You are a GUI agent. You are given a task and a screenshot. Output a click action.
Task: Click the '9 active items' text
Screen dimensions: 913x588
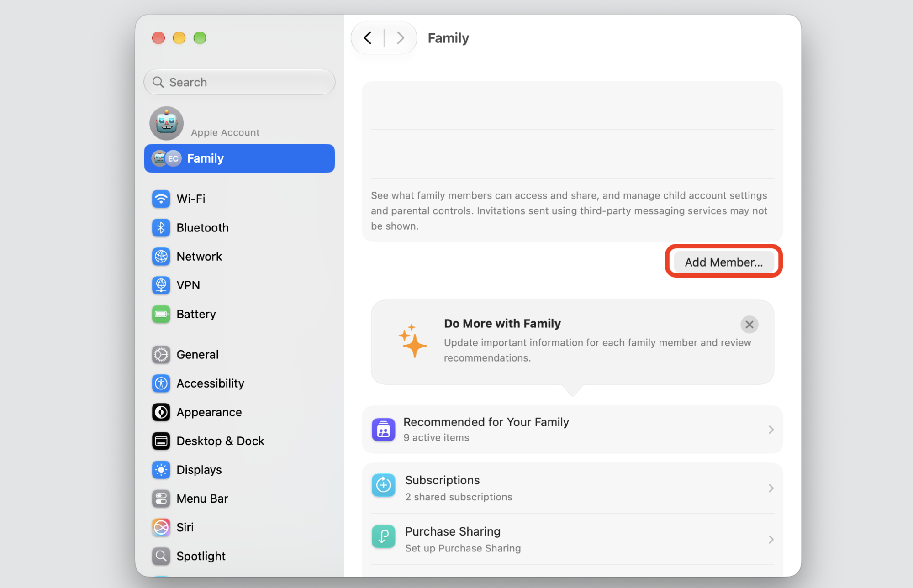click(x=436, y=438)
